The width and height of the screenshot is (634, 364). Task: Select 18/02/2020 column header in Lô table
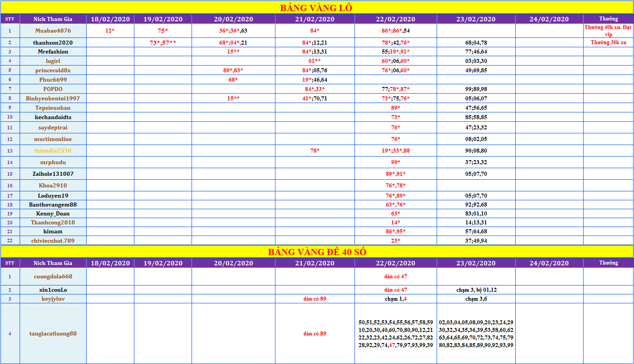tap(110, 19)
